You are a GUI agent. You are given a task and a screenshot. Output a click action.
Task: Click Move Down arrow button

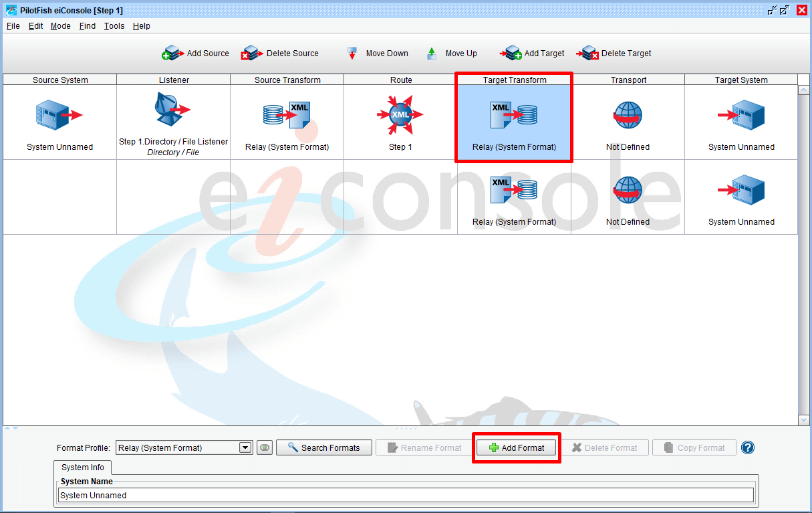(376, 54)
